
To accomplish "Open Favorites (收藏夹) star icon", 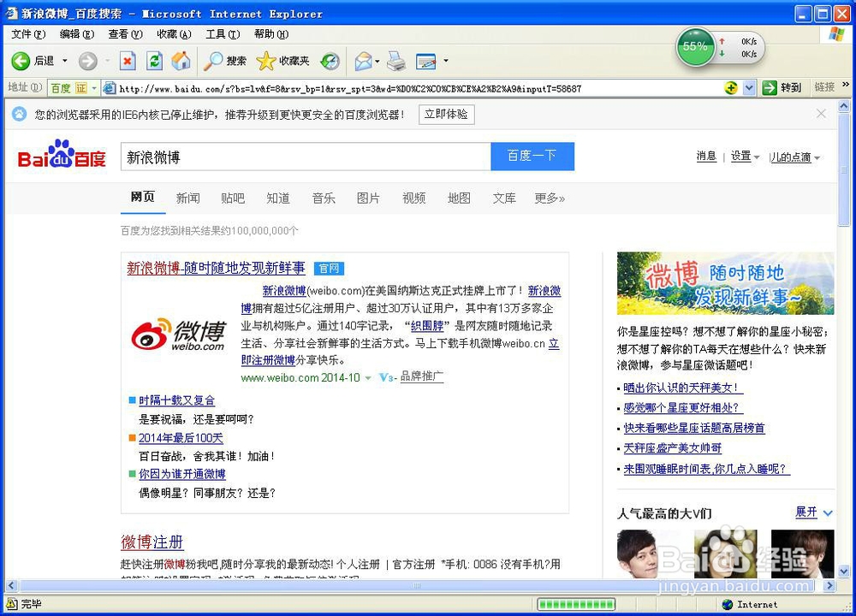I will (266, 61).
